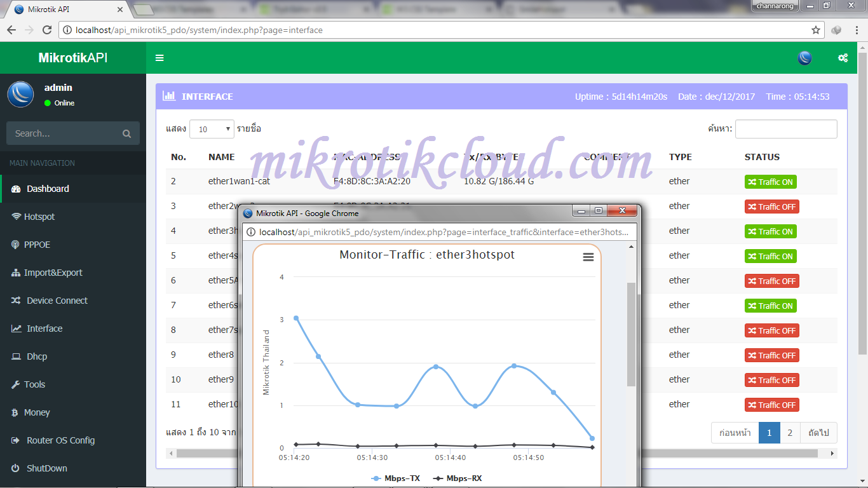Click the ether8 interface name
Viewport: 868px width, 488px height.
(x=221, y=355)
